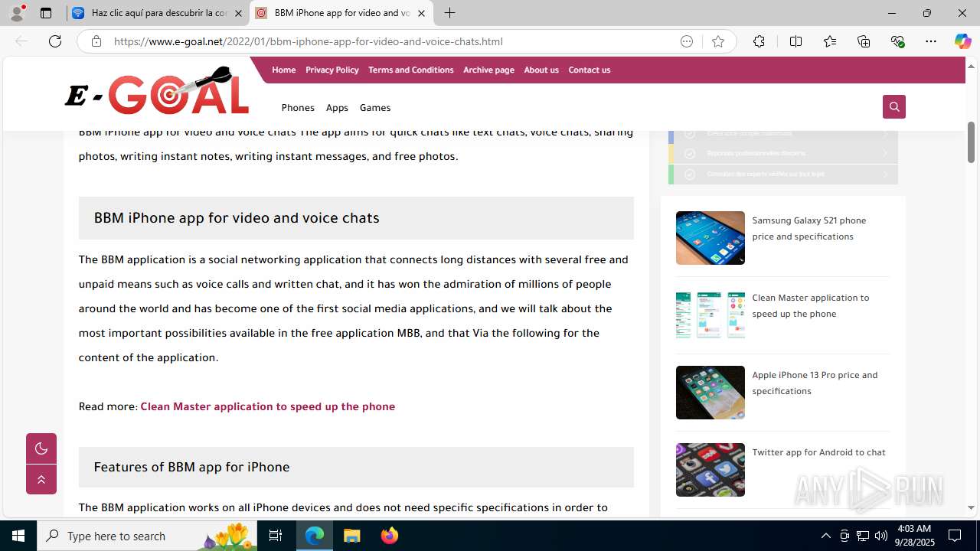This screenshot has width=980, height=551.
Task: Click the address bar reader icon
Action: coord(687,41)
